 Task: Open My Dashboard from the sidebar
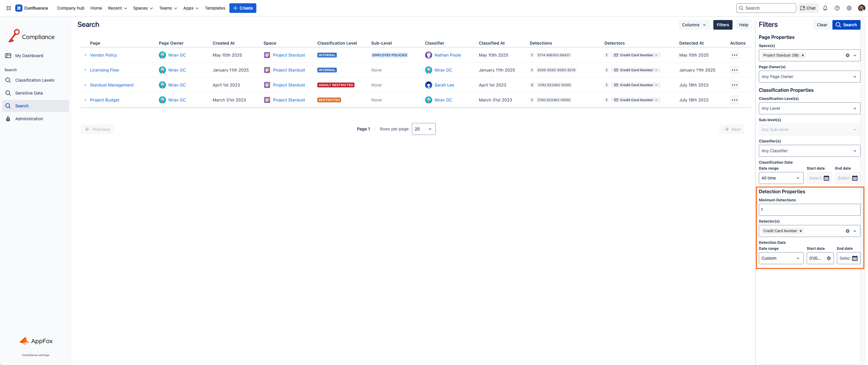click(29, 55)
